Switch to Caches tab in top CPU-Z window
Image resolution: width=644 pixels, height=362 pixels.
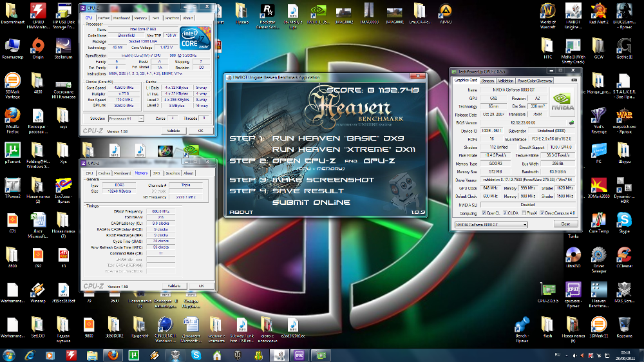pos(104,18)
